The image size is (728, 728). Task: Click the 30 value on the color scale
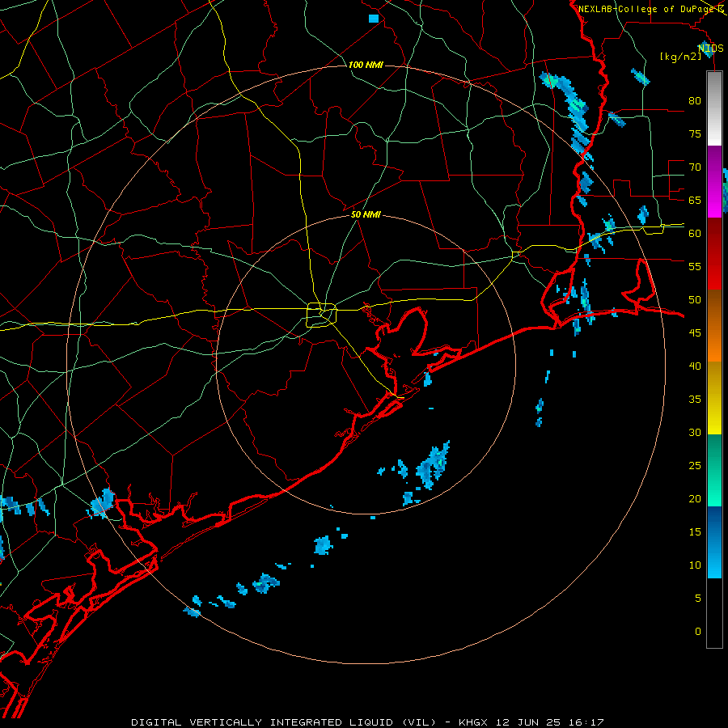[x=695, y=432]
